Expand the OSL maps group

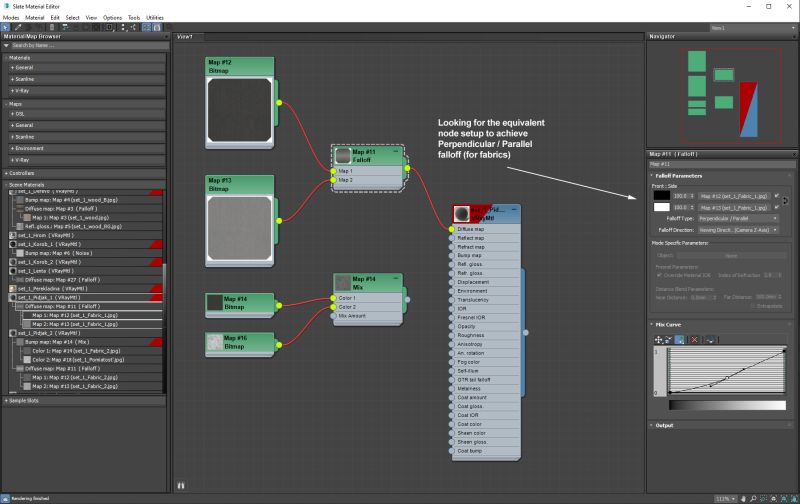(x=87, y=114)
